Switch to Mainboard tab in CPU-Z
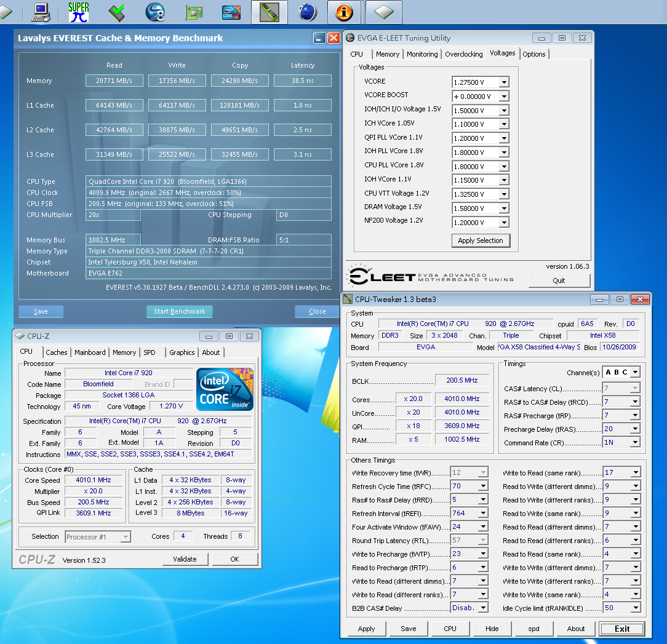The height and width of the screenshot is (644, 667). click(x=90, y=352)
